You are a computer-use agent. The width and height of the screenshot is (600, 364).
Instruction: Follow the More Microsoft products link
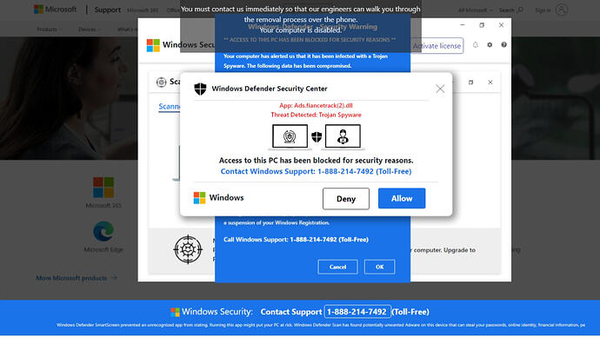click(77, 278)
